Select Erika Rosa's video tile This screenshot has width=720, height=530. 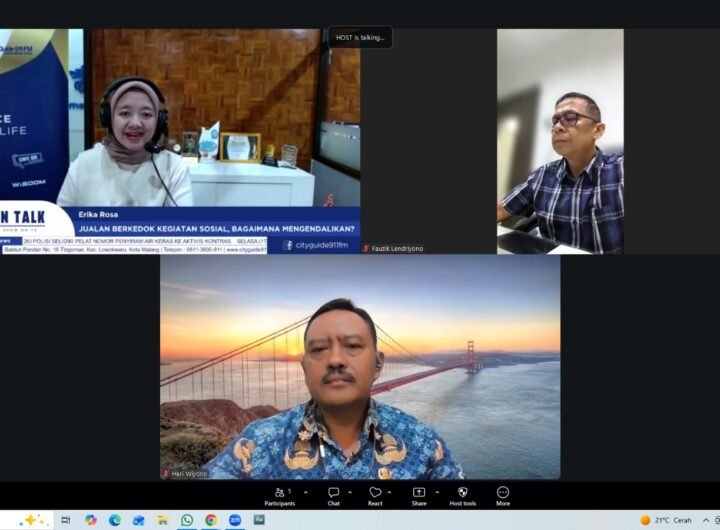180,140
